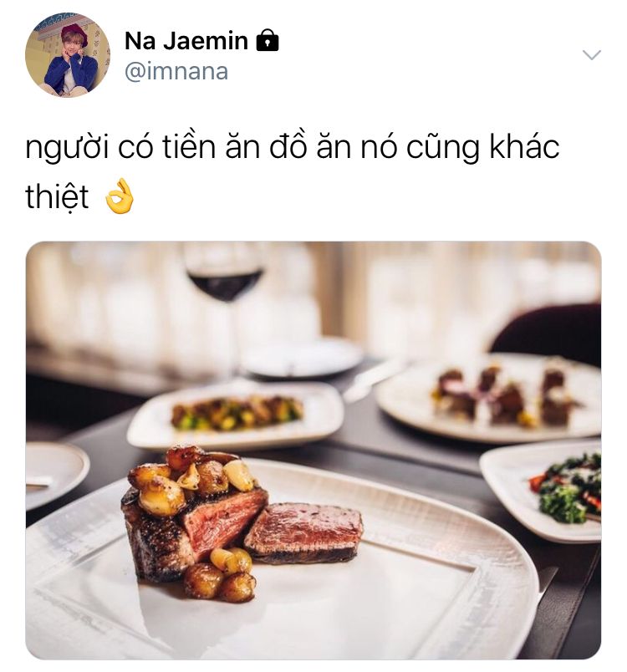The height and width of the screenshot is (672, 627).
Task: Click the brussels sprouts plate in photo
Action: (x=235, y=414)
